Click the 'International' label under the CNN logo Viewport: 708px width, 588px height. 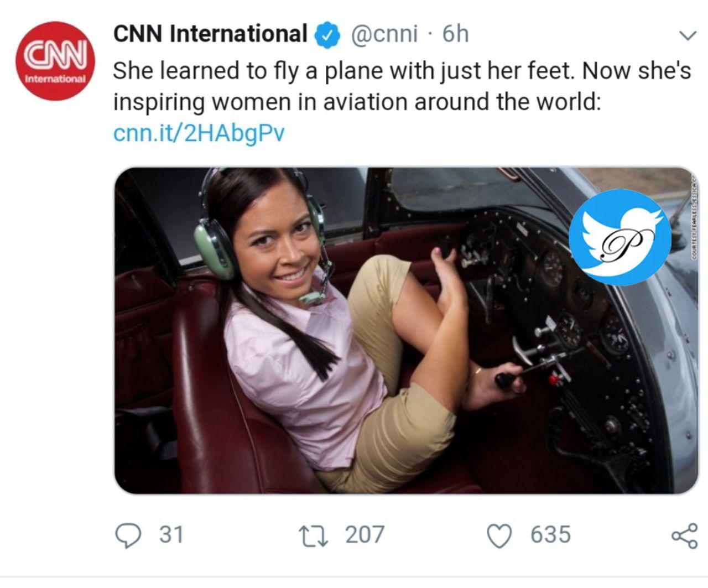(x=55, y=79)
